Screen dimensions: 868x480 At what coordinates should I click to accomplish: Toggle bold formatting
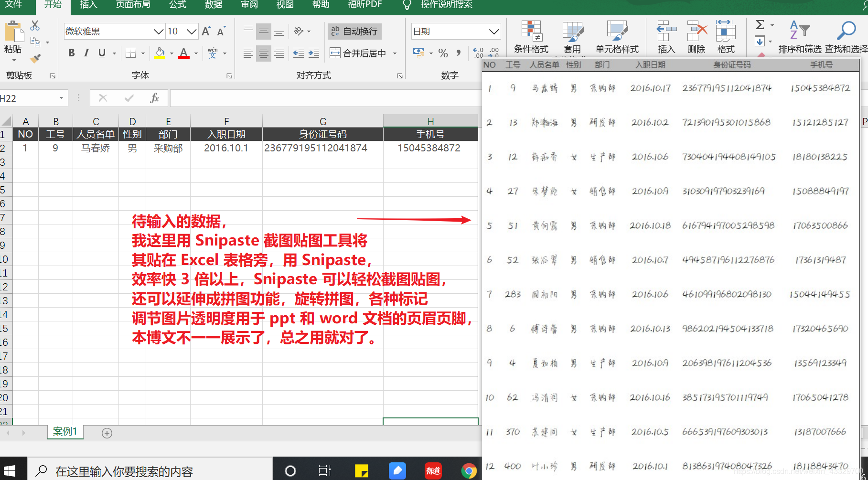71,53
